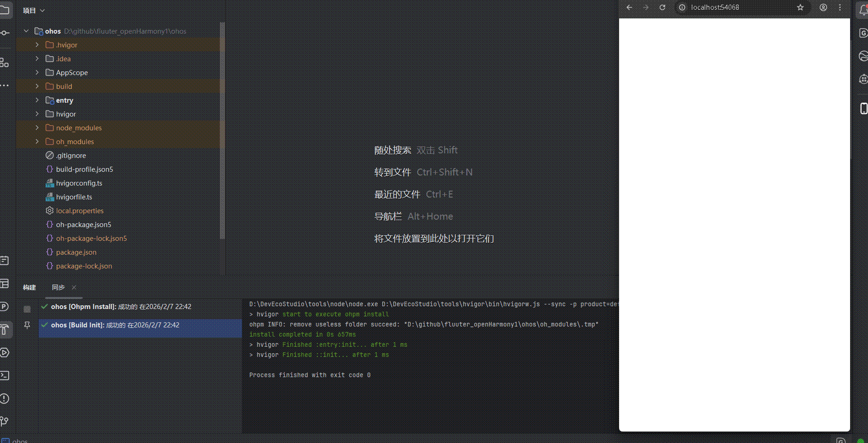The height and width of the screenshot is (443, 868).
Task: Click 随处搜索 hint text
Action: 393,150
